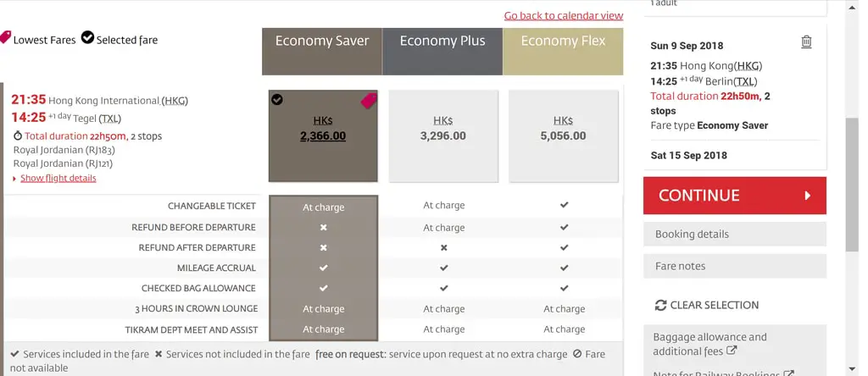Click the Selected fare checkmark legend icon
868x376 pixels.
coord(87,37)
